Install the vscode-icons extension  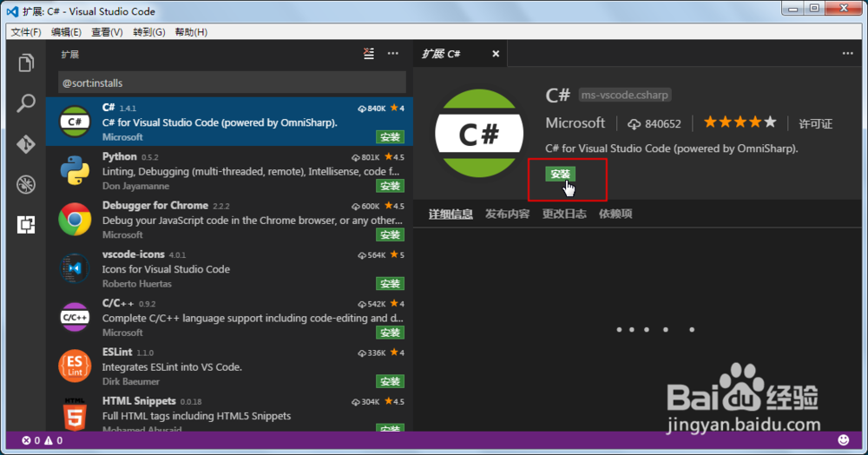tap(390, 283)
